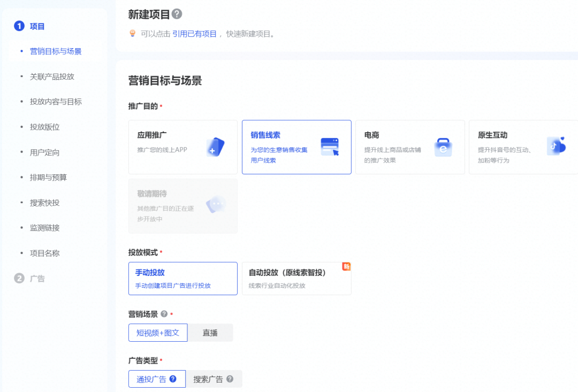Choose 直播 marketing scene
This screenshot has height=392, width=578.
click(x=210, y=333)
